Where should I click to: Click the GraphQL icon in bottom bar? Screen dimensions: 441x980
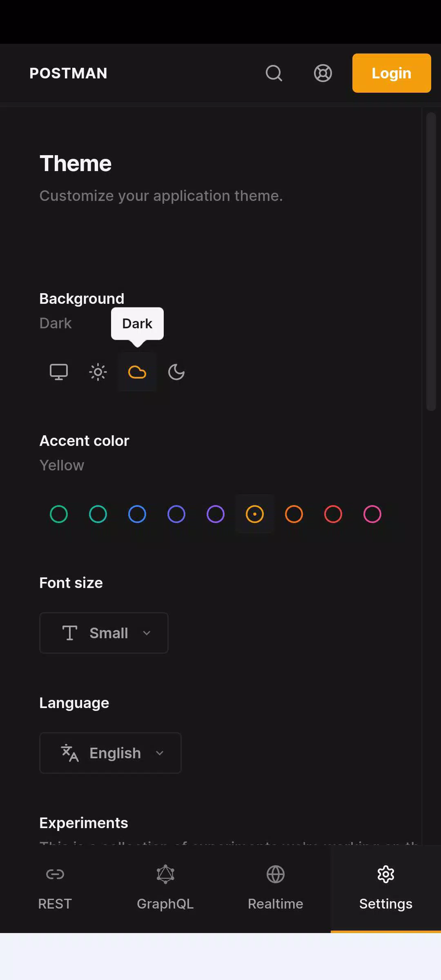click(165, 874)
